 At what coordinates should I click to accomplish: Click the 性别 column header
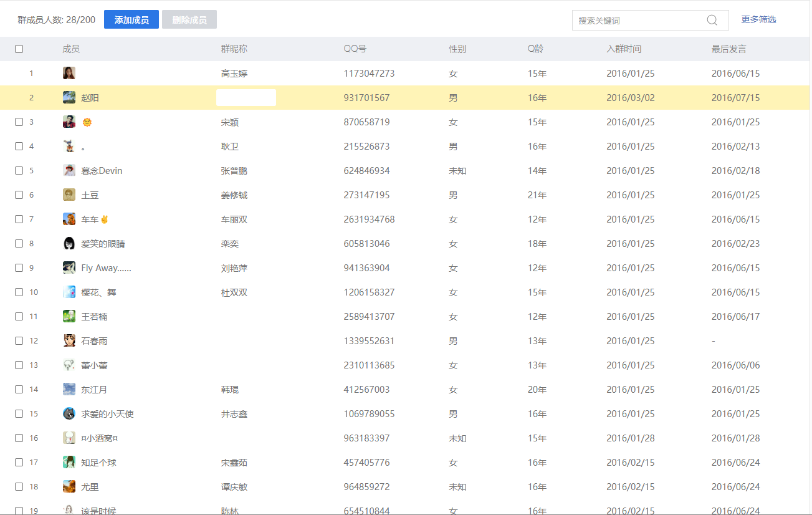click(457, 49)
